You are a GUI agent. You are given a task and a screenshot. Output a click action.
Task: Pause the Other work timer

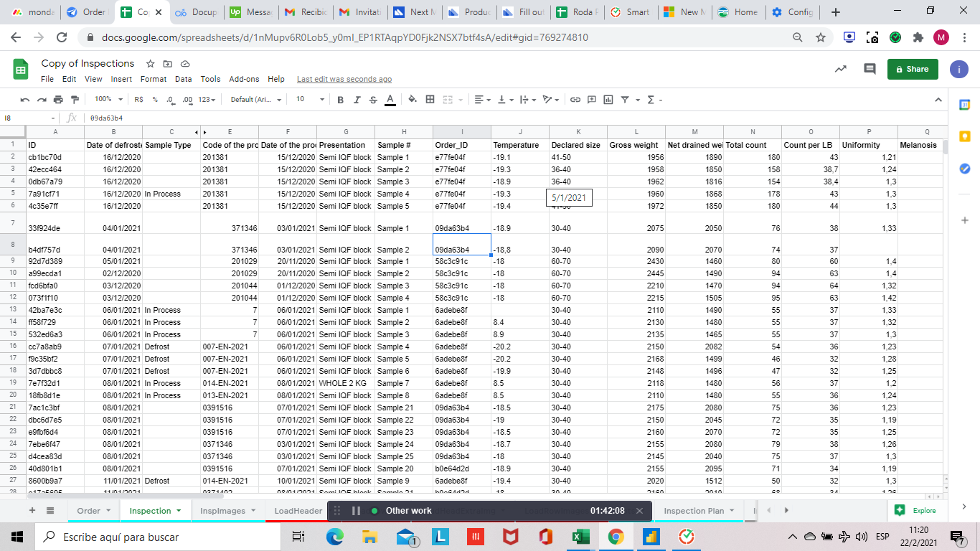[x=356, y=511]
